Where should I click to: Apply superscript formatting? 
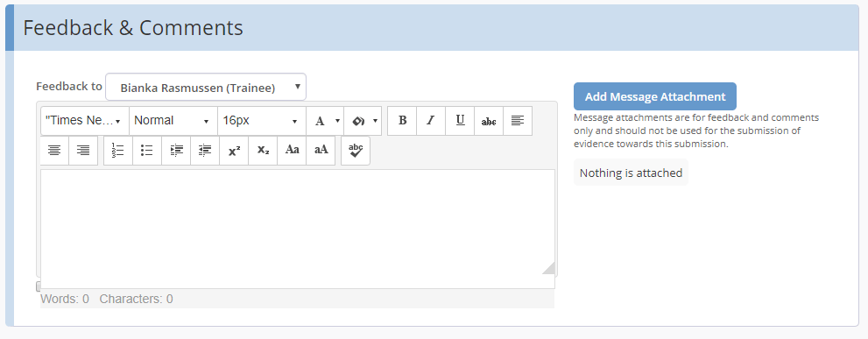pyautogui.click(x=234, y=151)
